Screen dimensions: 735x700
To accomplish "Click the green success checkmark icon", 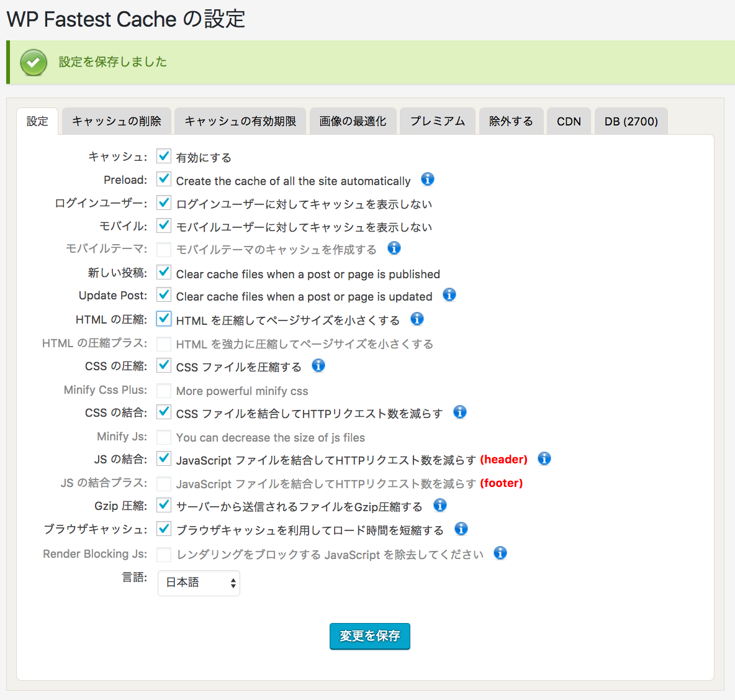I will [34, 62].
